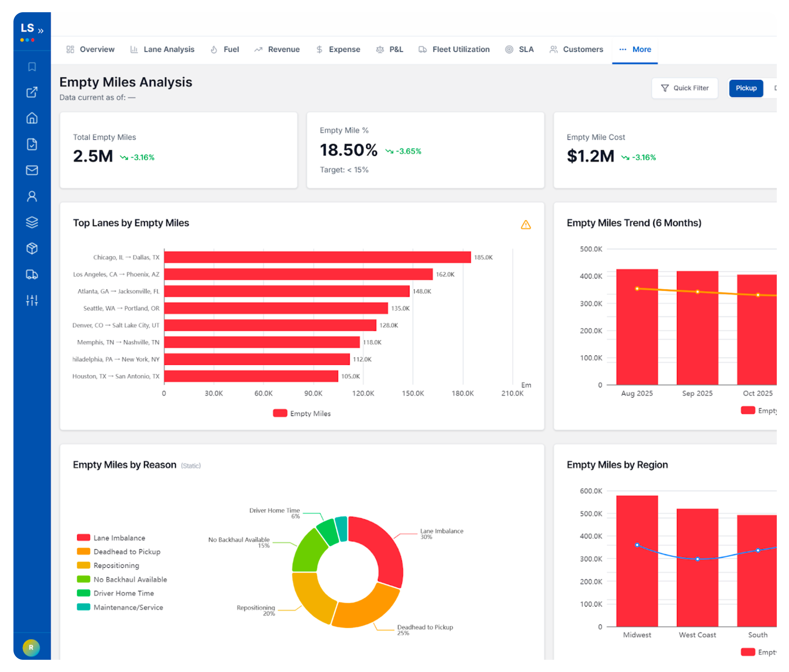Open the user avatar R menu
789x672 pixels.
click(31, 647)
